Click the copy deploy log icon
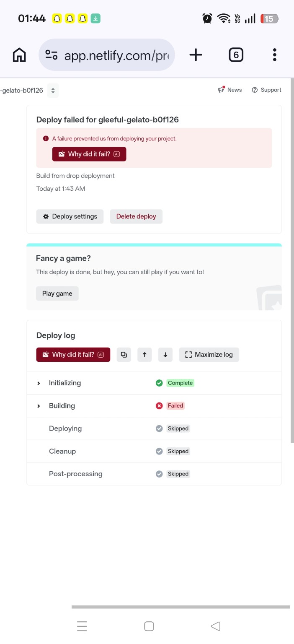The height and width of the screenshot is (644, 294). [124, 355]
